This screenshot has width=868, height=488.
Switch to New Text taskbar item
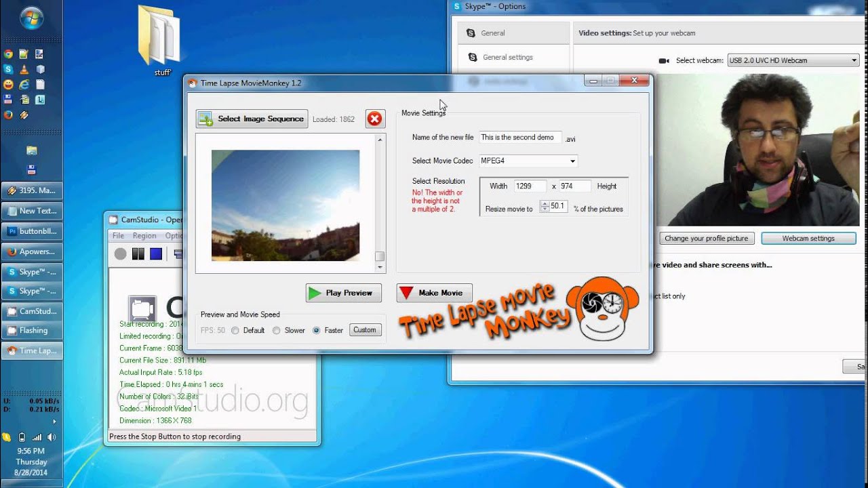tap(32, 211)
